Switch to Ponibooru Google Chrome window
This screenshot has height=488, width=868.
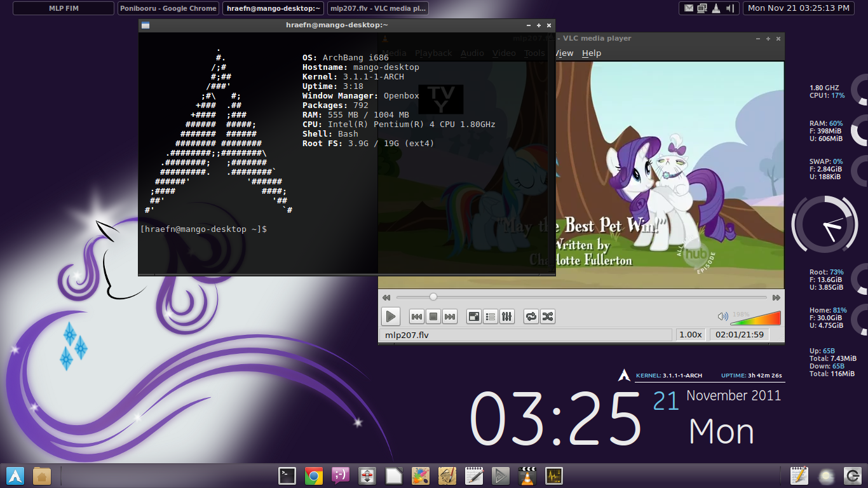pyautogui.click(x=168, y=8)
